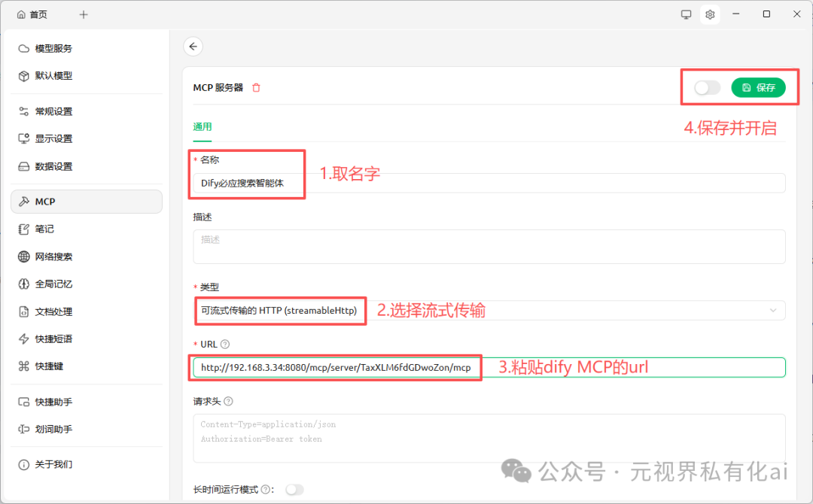
Task: Open 关于我们 page
Action: point(87,465)
